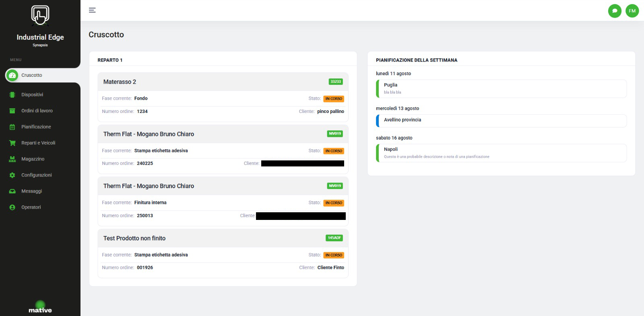Image resolution: width=644 pixels, height=316 pixels.
Task: Click the Dispositivi chip icon
Action: (x=12, y=95)
